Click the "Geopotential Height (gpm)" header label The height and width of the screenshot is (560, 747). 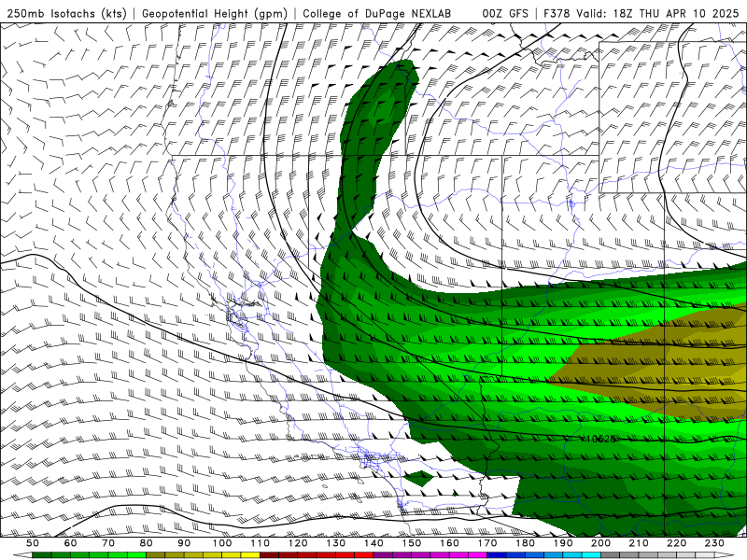[215, 13]
